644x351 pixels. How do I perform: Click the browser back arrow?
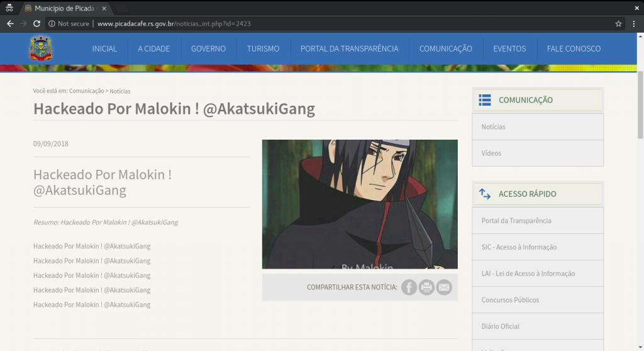pyautogui.click(x=10, y=24)
